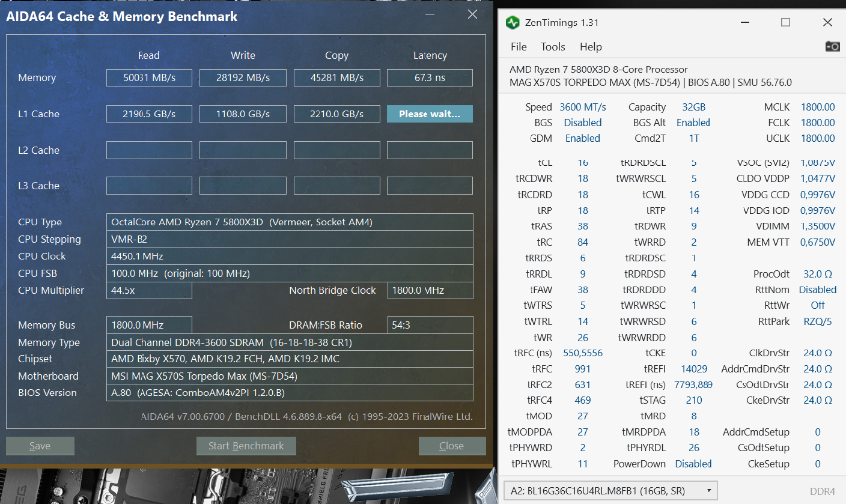Click the tRFC (ns) value 550,5556
The width and height of the screenshot is (846, 504).
coord(582,353)
